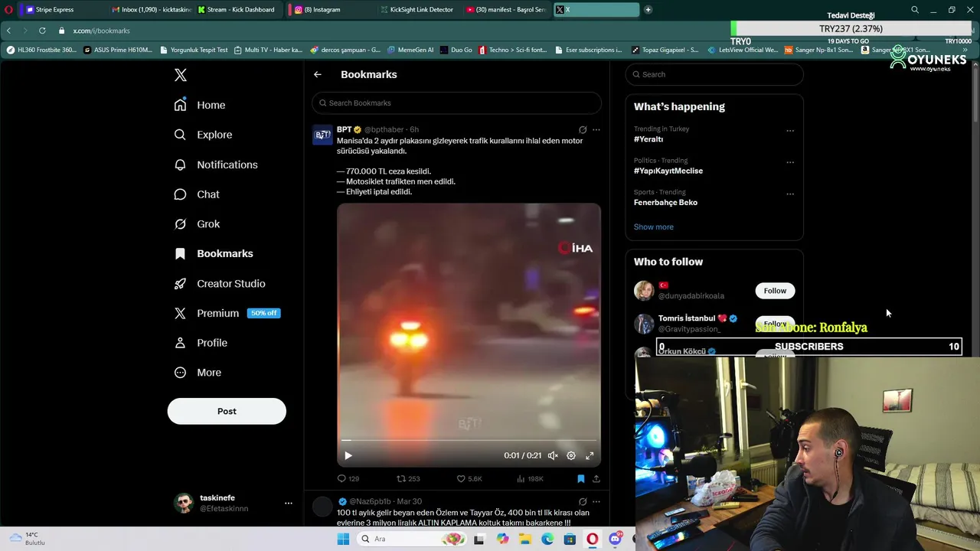Switch to Gmail Inbox browser tab
This screenshot has width=980, height=551.
(152, 10)
